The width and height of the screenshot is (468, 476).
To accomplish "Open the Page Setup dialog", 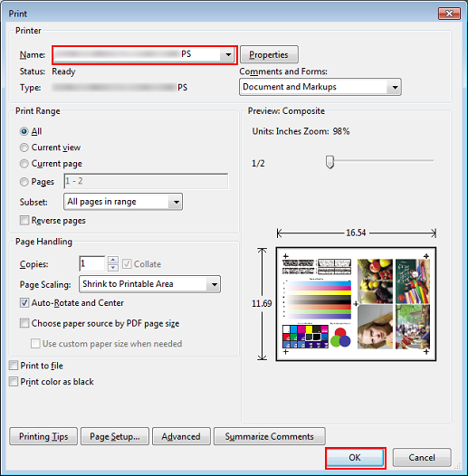I will pyautogui.click(x=115, y=436).
